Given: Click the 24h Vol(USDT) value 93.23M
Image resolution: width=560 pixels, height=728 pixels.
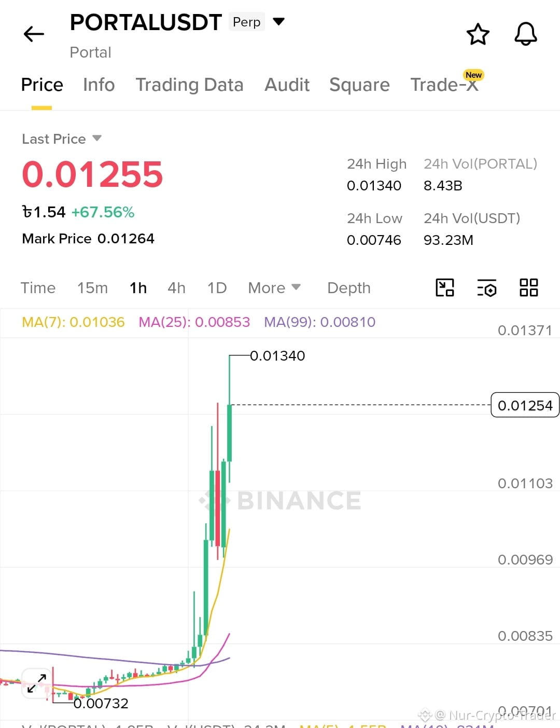Looking at the screenshot, I should coord(449,240).
